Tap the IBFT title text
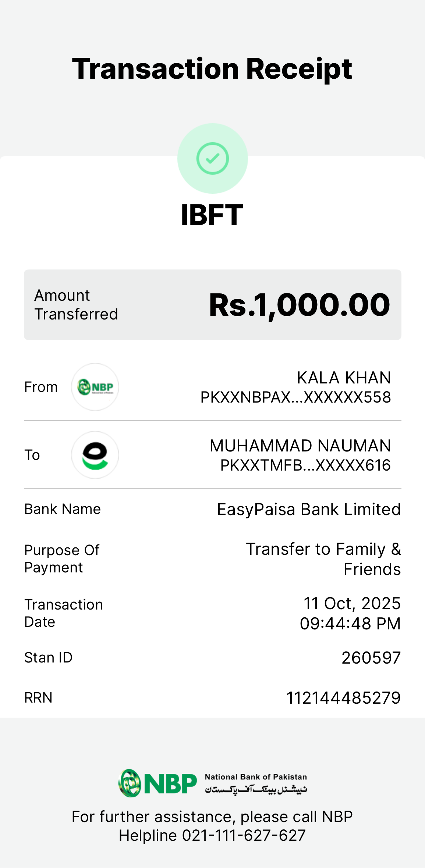 (x=212, y=215)
